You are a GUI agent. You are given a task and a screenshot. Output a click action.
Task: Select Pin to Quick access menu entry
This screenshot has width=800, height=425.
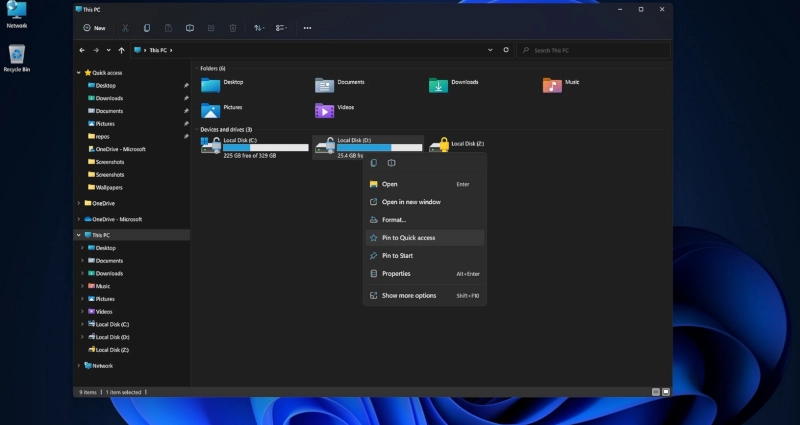[x=424, y=238]
